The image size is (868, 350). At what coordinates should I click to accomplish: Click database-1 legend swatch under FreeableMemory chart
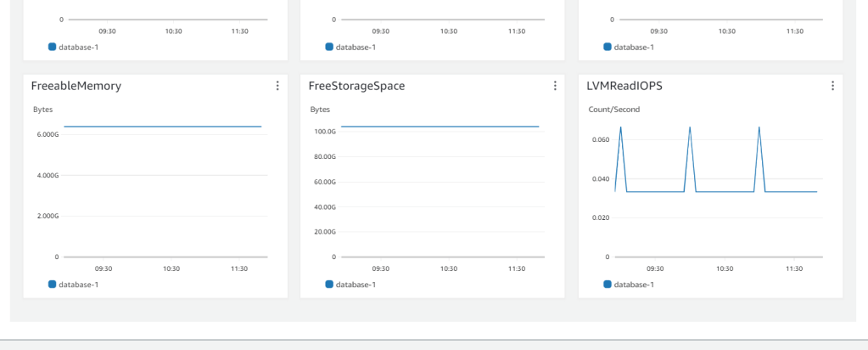click(52, 285)
